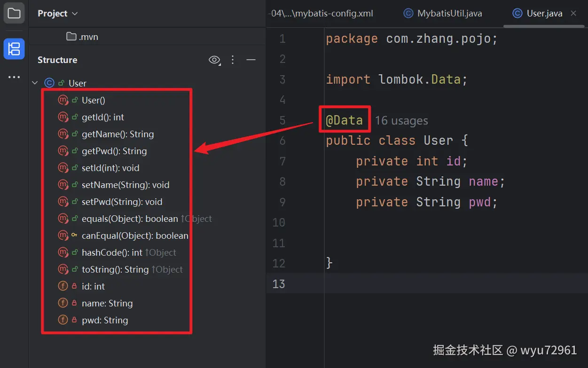The height and width of the screenshot is (368, 588).
Task: Open the Project tool window folder icon
Action: [x=14, y=13]
